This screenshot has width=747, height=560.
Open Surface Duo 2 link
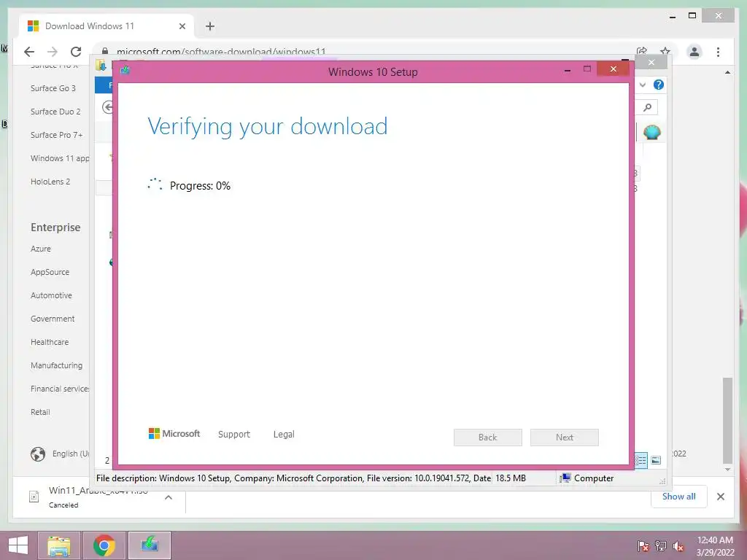tap(55, 112)
